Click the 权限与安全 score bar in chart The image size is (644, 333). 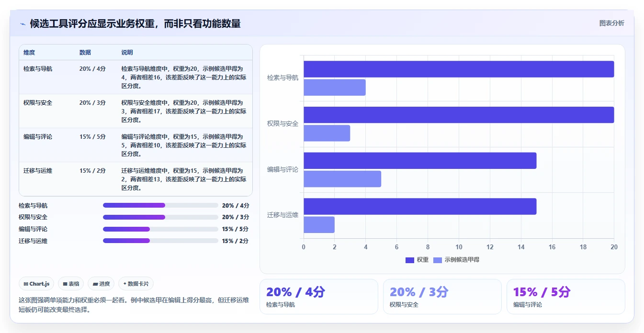click(327, 133)
